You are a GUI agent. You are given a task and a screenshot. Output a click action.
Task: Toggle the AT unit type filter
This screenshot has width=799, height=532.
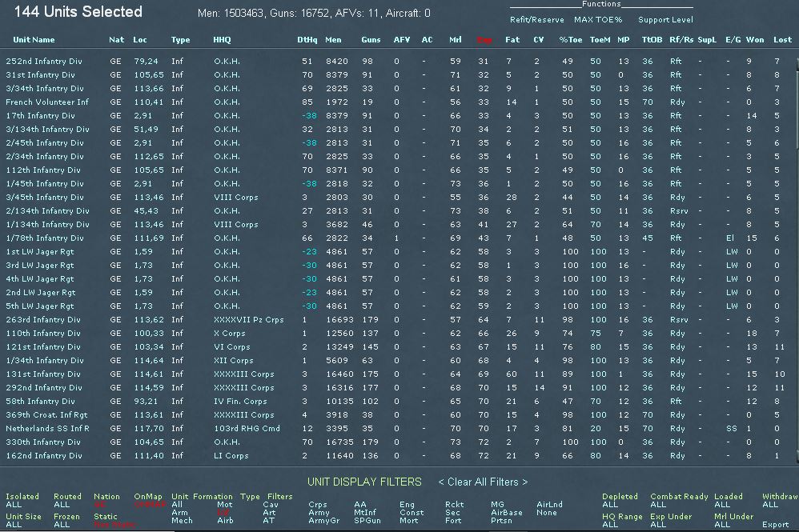point(268,520)
